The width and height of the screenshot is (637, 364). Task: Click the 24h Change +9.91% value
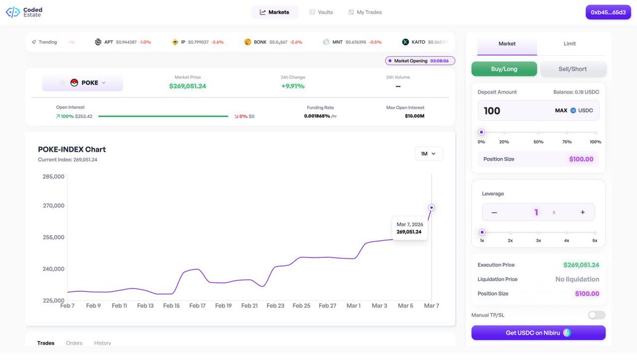pos(293,86)
